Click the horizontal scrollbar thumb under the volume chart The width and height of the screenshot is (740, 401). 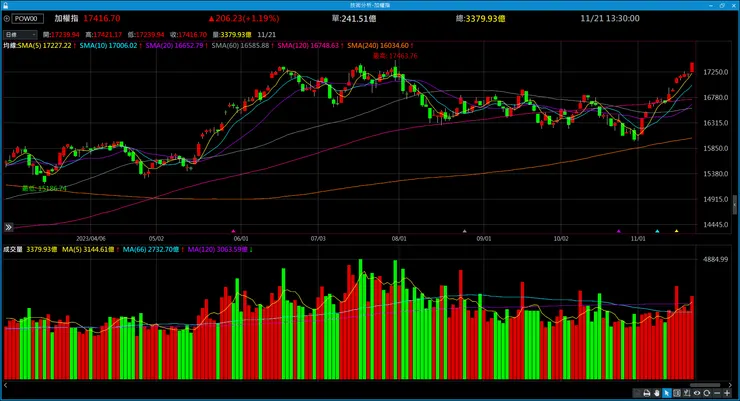point(705,385)
